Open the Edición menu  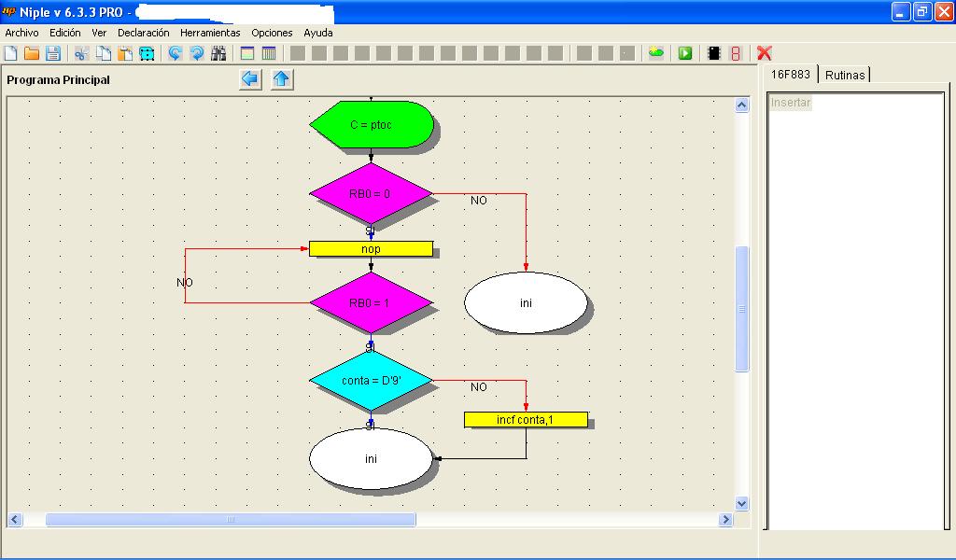(x=65, y=33)
